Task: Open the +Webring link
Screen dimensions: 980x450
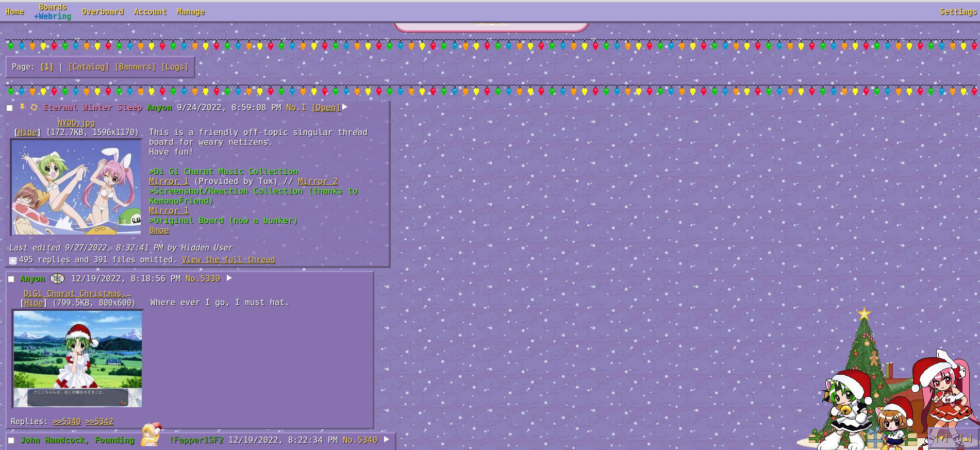Action: pos(53,16)
